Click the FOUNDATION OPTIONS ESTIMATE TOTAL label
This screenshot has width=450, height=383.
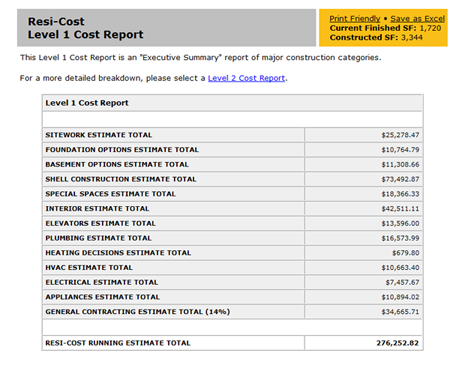[122, 150]
